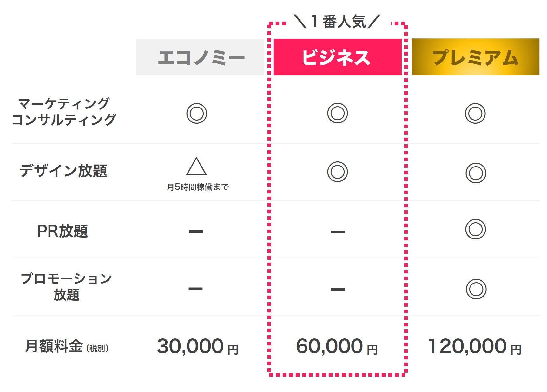Click Premium's デザイン放題 double-circle icon
The width and height of the screenshot is (547, 392).
(476, 173)
